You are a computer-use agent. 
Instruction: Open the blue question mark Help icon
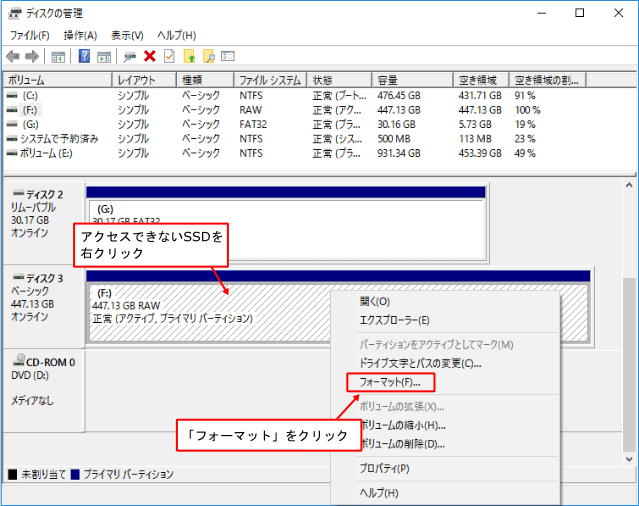coord(84,56)
